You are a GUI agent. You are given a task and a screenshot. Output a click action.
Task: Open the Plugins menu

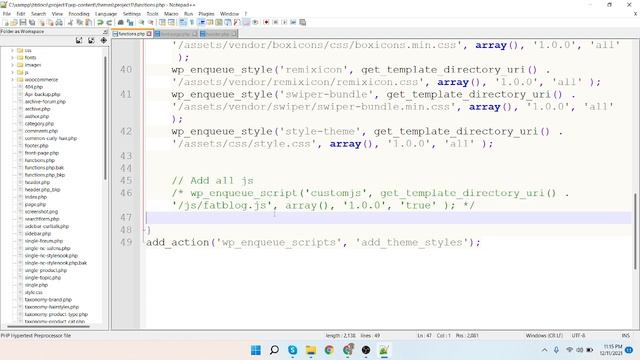tap(206, 14)
